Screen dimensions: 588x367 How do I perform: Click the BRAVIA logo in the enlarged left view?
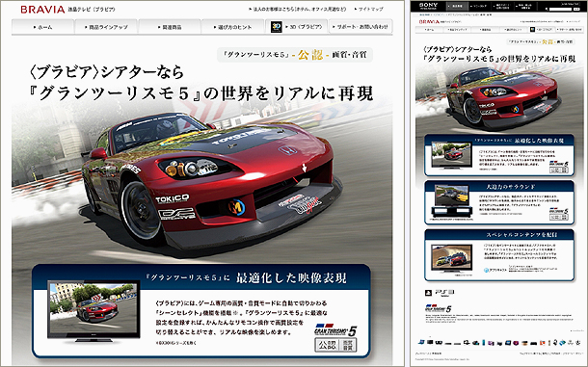pos(42,10)
